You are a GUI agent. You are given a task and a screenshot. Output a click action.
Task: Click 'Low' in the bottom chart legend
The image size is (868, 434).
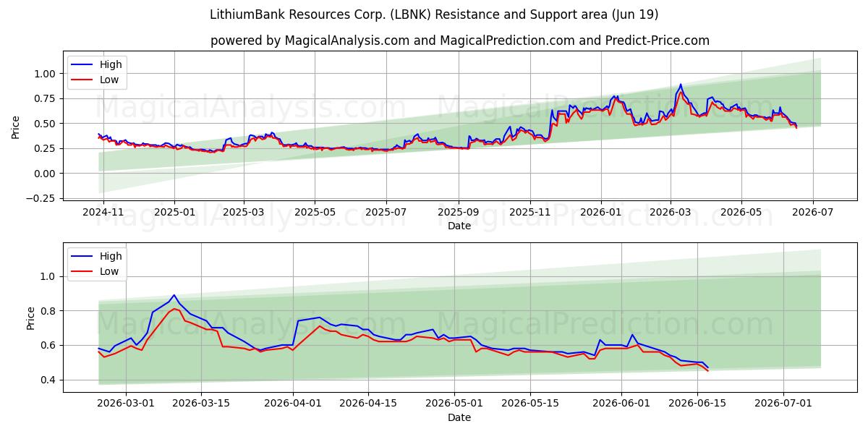[x=109, y=272]
